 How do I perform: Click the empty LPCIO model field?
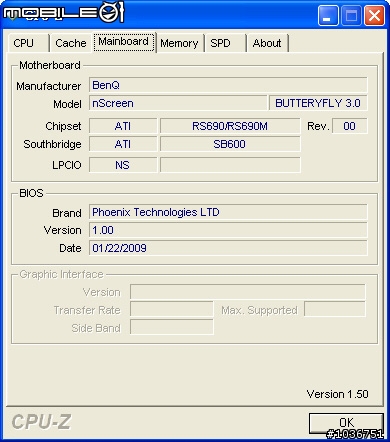point(230,165)
